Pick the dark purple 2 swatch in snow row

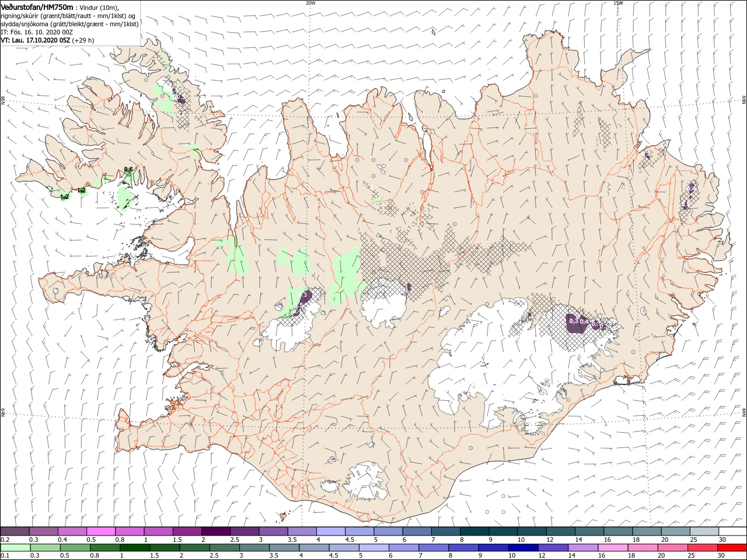(216, 531)
